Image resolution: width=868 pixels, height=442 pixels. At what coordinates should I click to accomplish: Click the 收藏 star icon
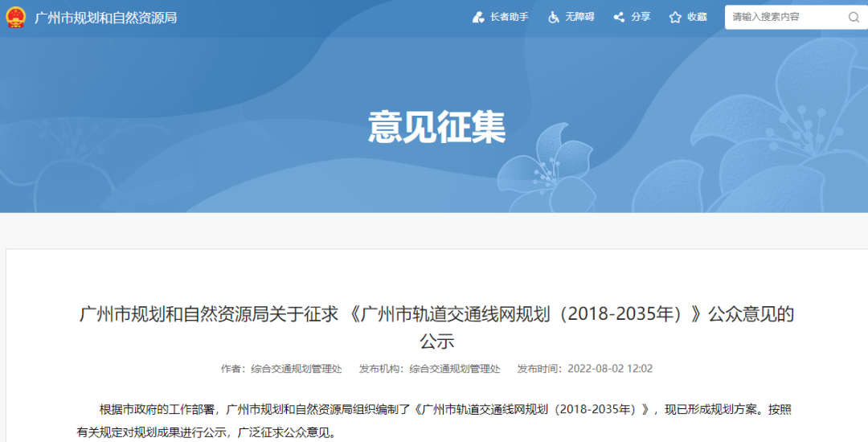[x=675, y=17]
